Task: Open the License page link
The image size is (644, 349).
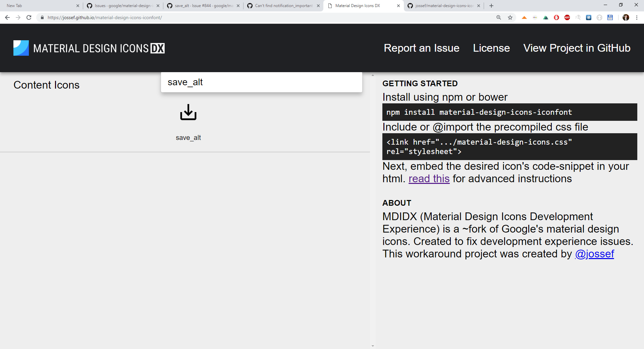Action: [x=491, y=48]
